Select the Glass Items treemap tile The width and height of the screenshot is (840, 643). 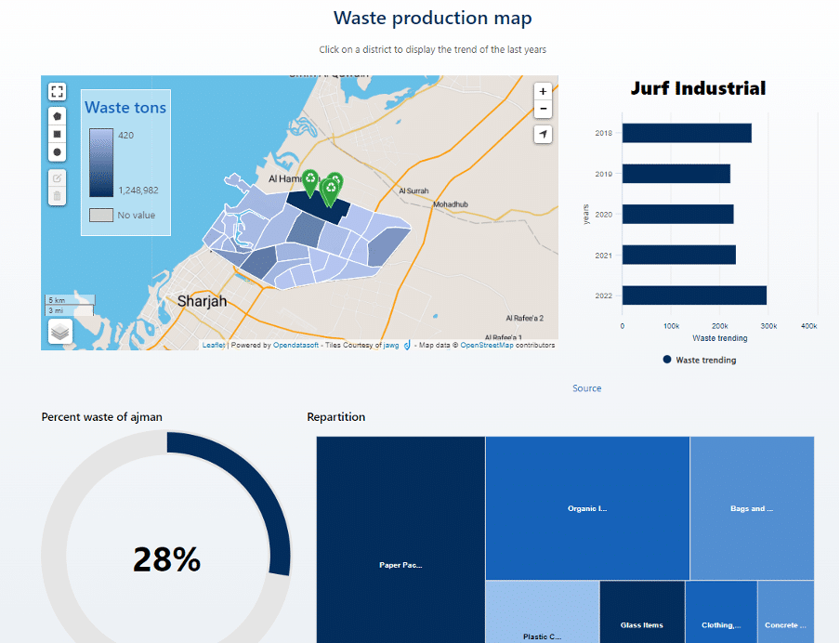pyautogui.click(x=641, y=612)
